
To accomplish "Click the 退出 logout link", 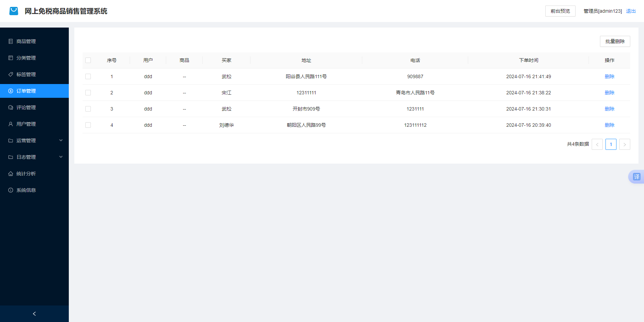I will click(631, 11).
